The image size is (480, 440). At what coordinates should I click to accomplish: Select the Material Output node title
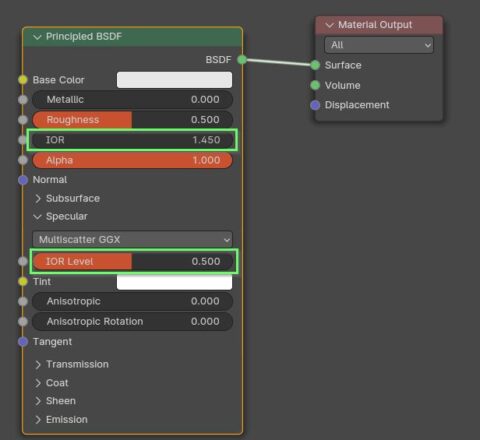coord(375,25)
